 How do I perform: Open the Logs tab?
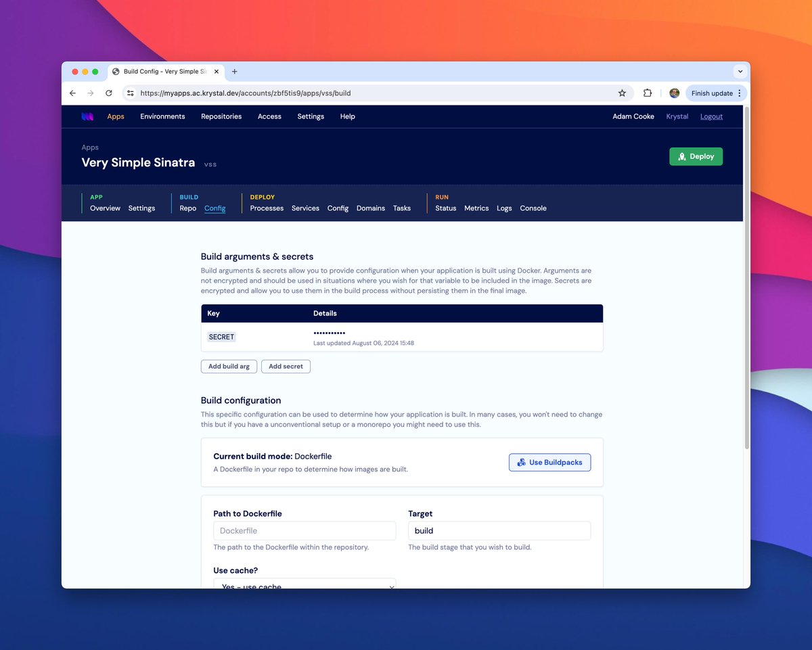pos(504,208)
